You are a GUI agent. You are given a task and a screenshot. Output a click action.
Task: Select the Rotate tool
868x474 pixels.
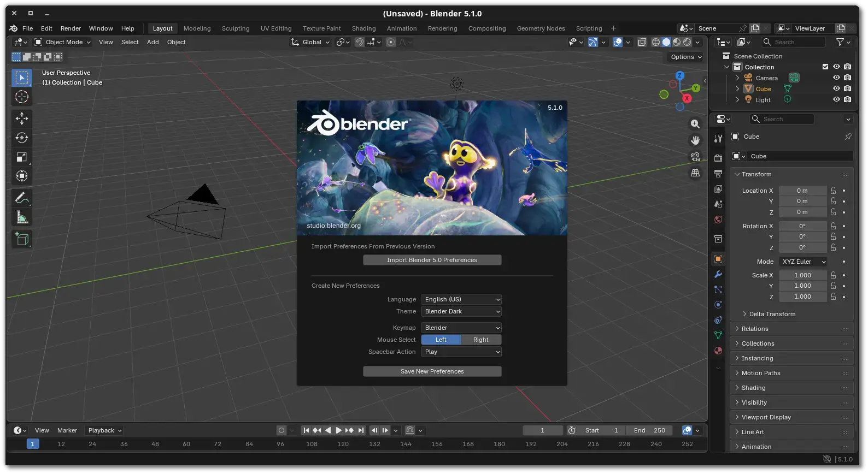click(x=22, y=138)
